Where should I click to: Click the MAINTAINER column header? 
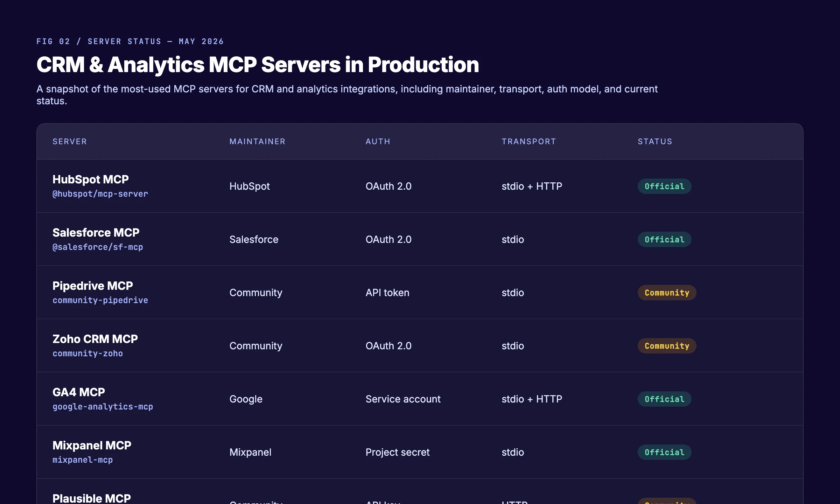pos(257,141)
